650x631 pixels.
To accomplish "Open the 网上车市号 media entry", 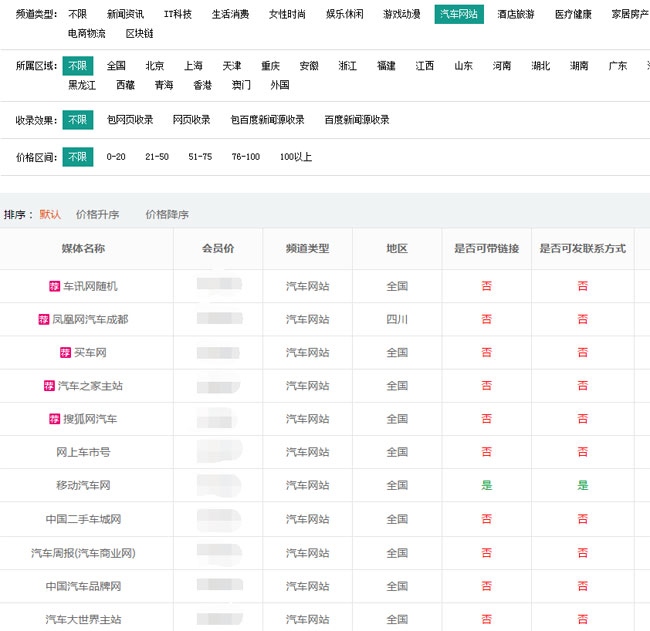I will tap(83, 452).
